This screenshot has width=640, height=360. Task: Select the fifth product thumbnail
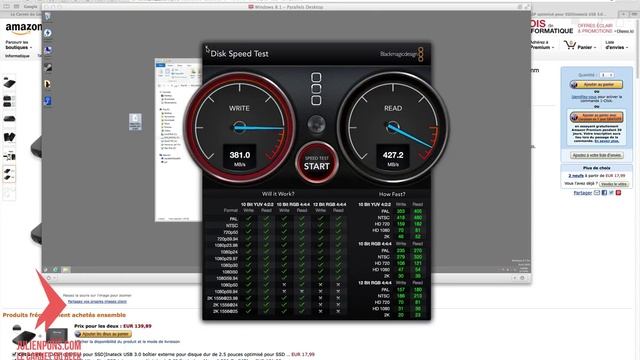9,156
